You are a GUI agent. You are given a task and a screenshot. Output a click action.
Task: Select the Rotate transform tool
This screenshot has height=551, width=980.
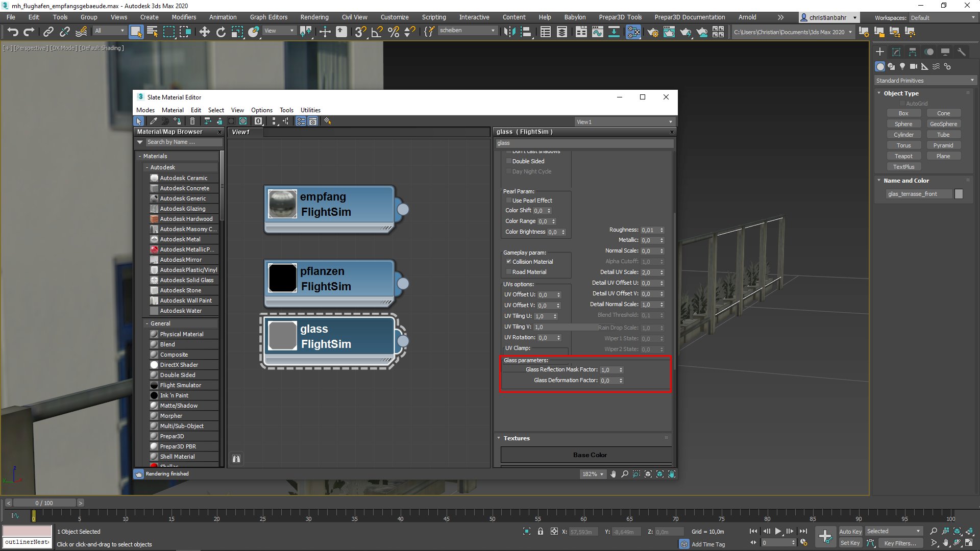coord(220,32)
